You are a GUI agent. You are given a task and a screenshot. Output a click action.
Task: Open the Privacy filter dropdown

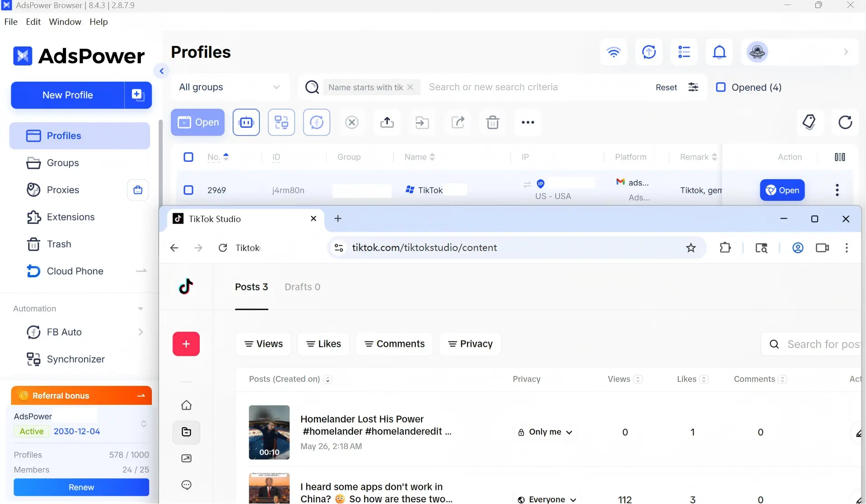[x=470, y=344]
